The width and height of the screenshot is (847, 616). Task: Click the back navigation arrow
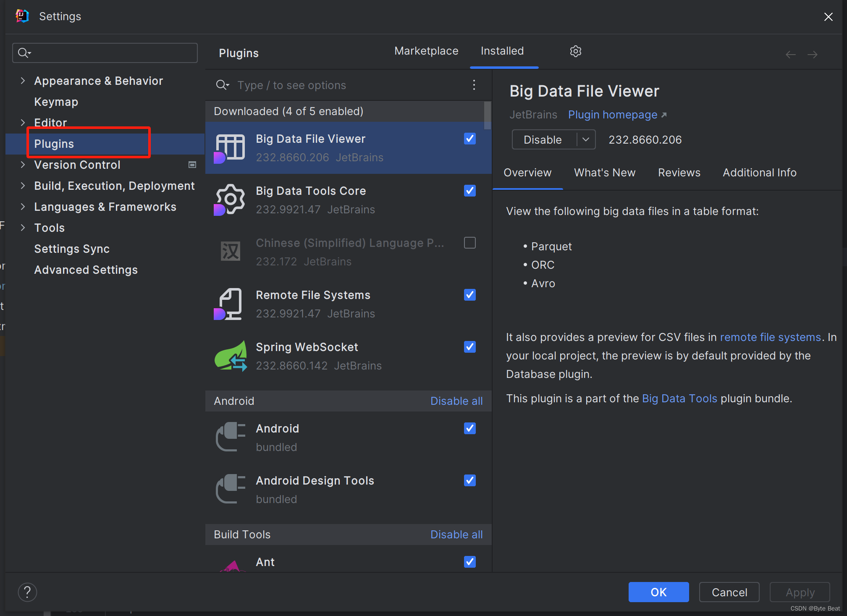[x=790, y=55]
